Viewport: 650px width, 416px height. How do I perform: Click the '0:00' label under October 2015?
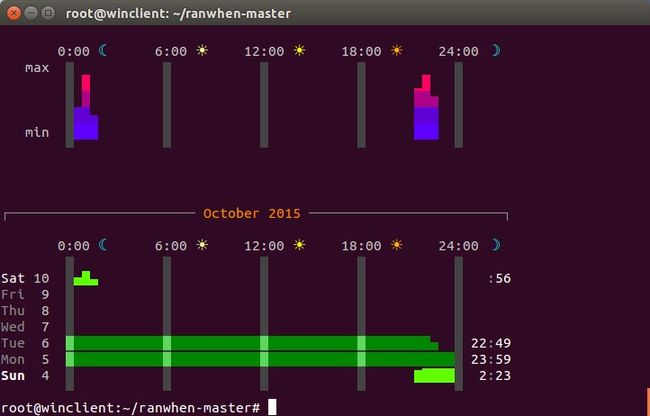click(73, 246)
